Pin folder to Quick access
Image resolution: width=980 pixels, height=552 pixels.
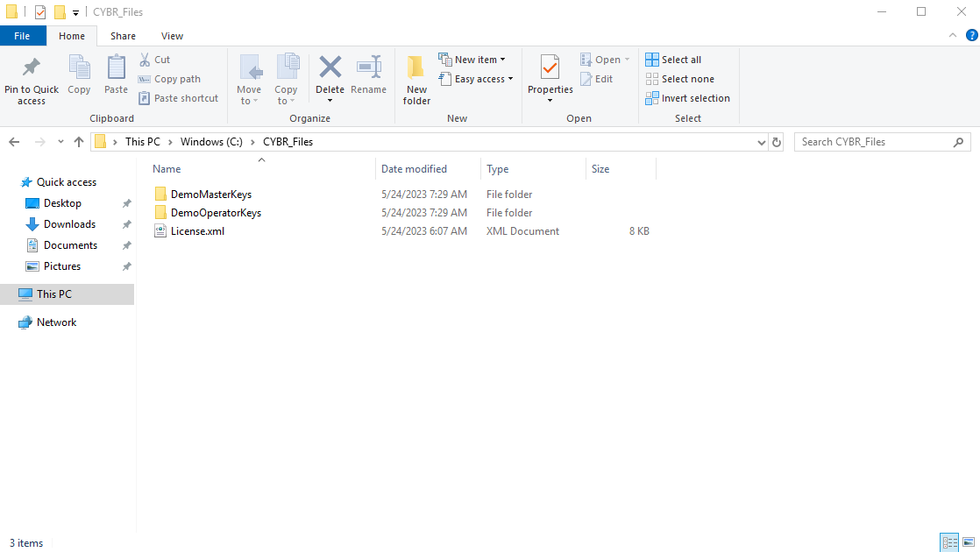pyautogui.click(x=32, y=81)
